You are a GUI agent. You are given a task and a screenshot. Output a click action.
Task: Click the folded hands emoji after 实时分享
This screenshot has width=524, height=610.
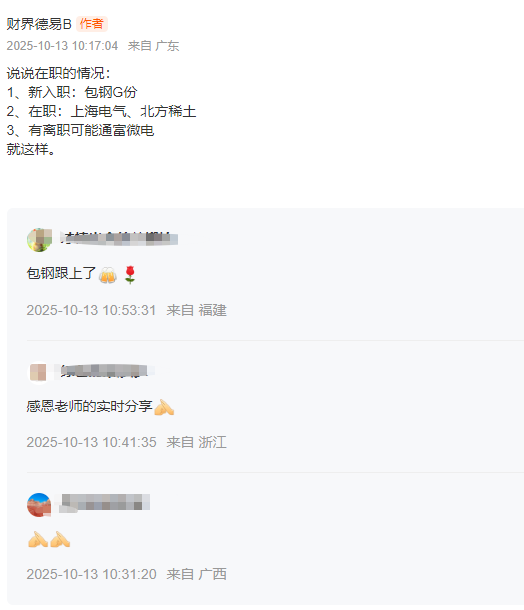pyautogui.click(x=164, y=407)
